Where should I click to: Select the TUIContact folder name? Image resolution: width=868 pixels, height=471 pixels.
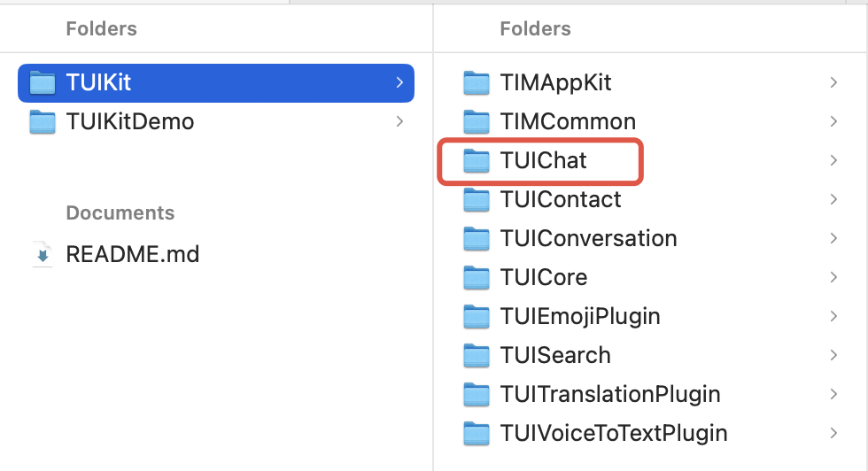561,199
